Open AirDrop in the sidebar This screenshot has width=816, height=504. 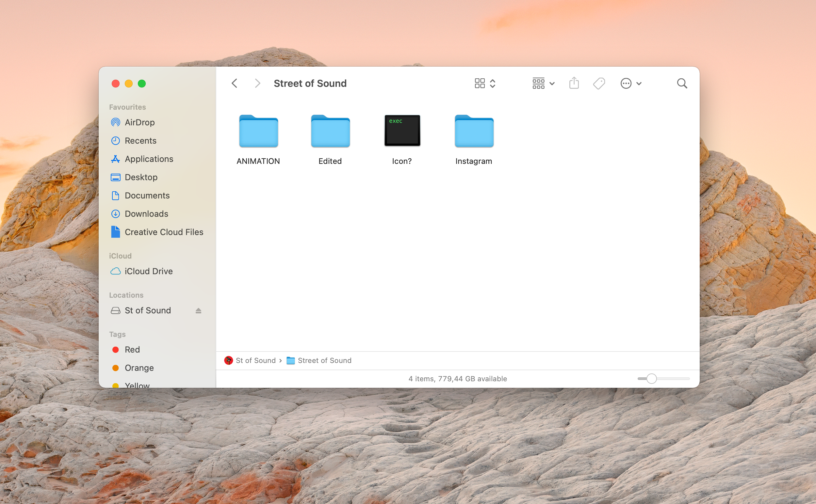pyautogui.click(x=139, y=122)
